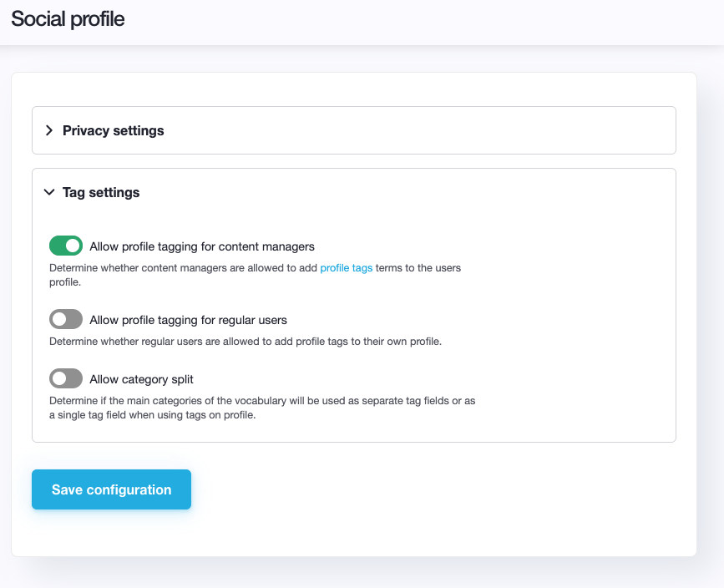The image size is (724, 588).
Task: Toggle the Allow category split switch
Action: click(x=66, y=378)
